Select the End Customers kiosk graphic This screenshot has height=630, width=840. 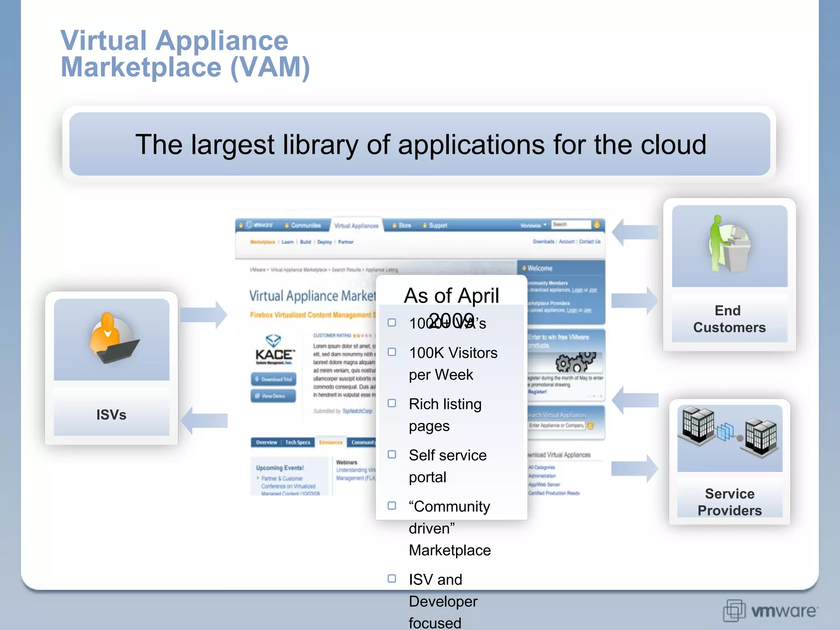click(730, 244)
